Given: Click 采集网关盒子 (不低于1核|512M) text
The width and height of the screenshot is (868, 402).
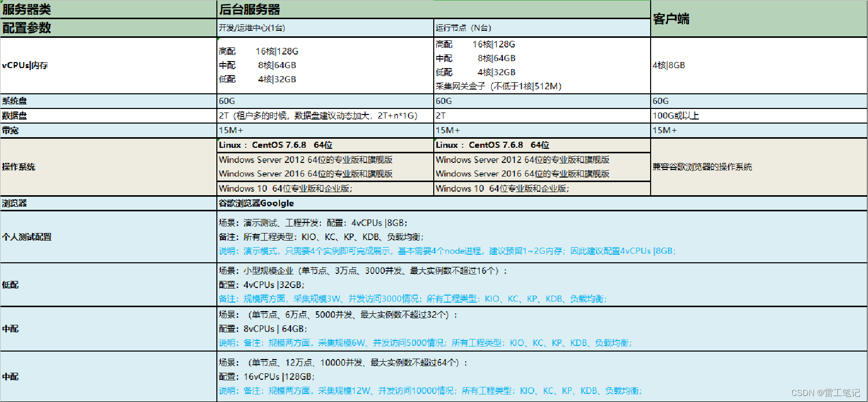Looking at the screenshot, I should click(x=498, y=86).
